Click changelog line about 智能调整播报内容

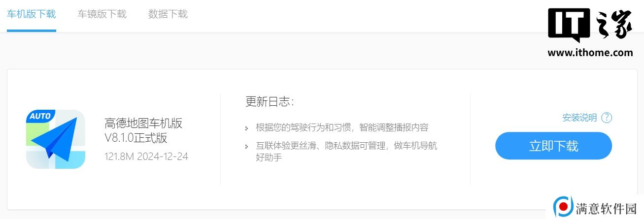coord(342,127)
